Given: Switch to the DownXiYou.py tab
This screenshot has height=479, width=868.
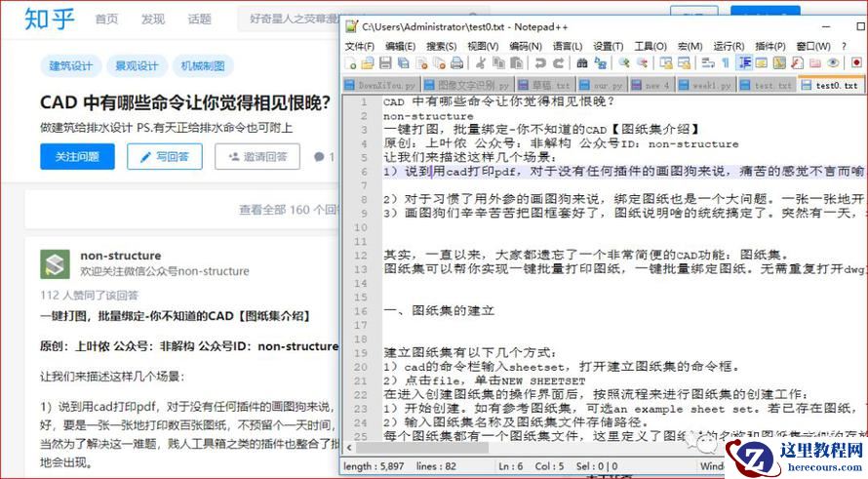Looking at the screenshot, I should pos(380,85).
